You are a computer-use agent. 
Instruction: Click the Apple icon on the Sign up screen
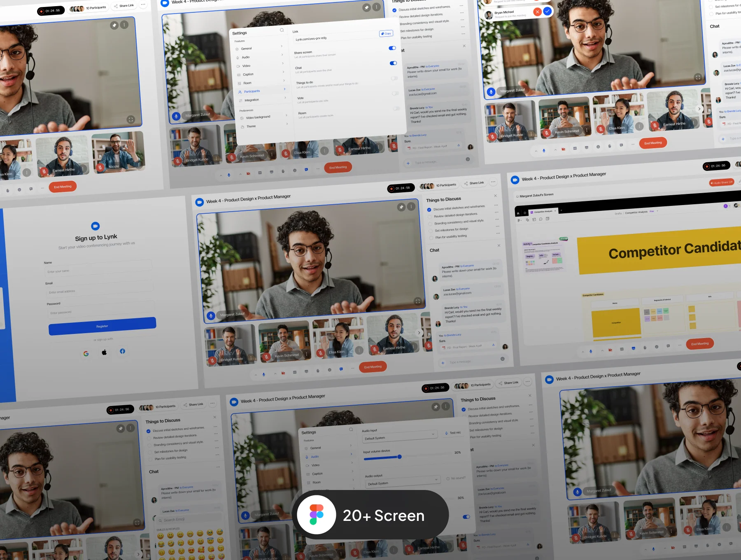point(105,352)
